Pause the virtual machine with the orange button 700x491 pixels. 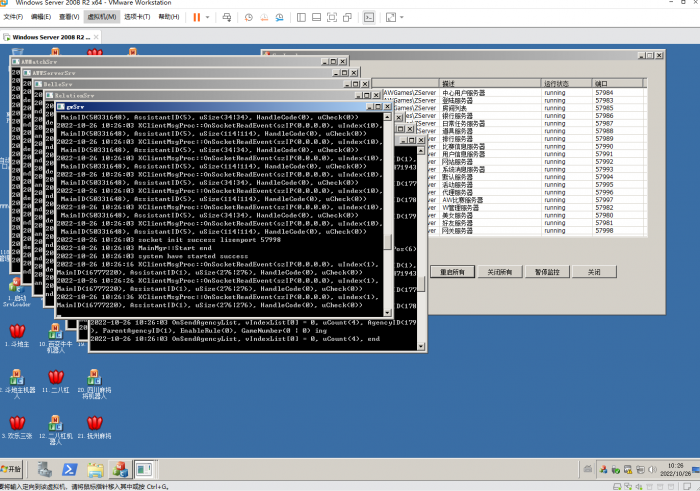tap(196, 17)
